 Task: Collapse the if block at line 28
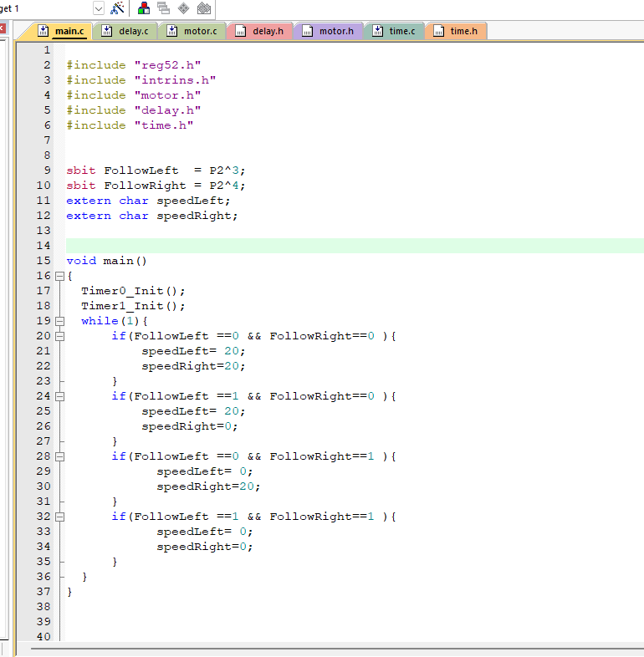(x=60, y=456)
